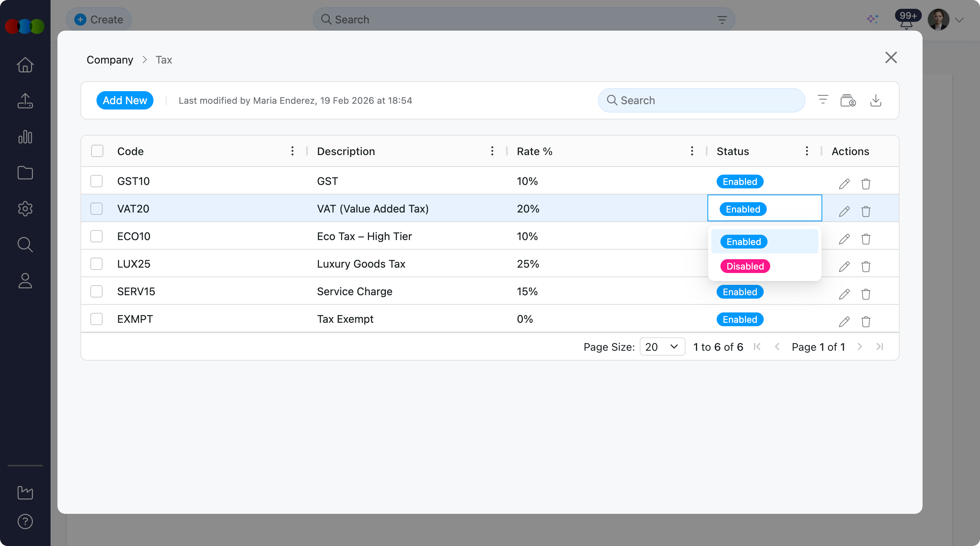Viewport: 980px width, 546px height.
Task: Go to Company in the breadcrumb
Action: (x=109, y=60)
